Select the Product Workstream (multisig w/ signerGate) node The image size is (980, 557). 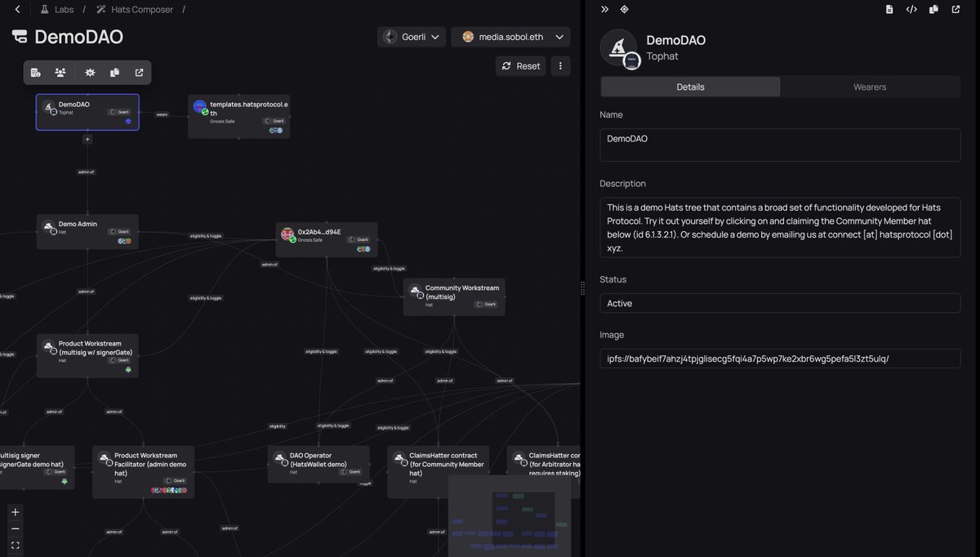coord(87,355)
